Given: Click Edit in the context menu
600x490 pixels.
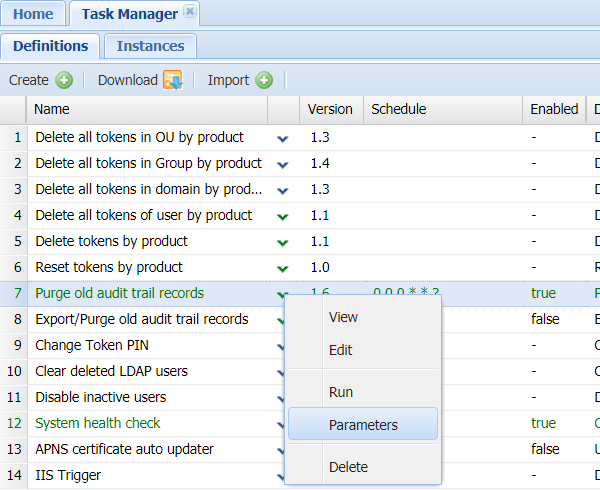Looking at the screenshot, I should (341, 350).
